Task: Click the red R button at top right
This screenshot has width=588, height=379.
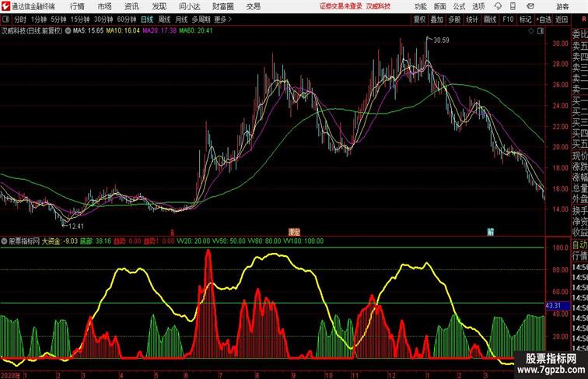Action: pos(583,19)
